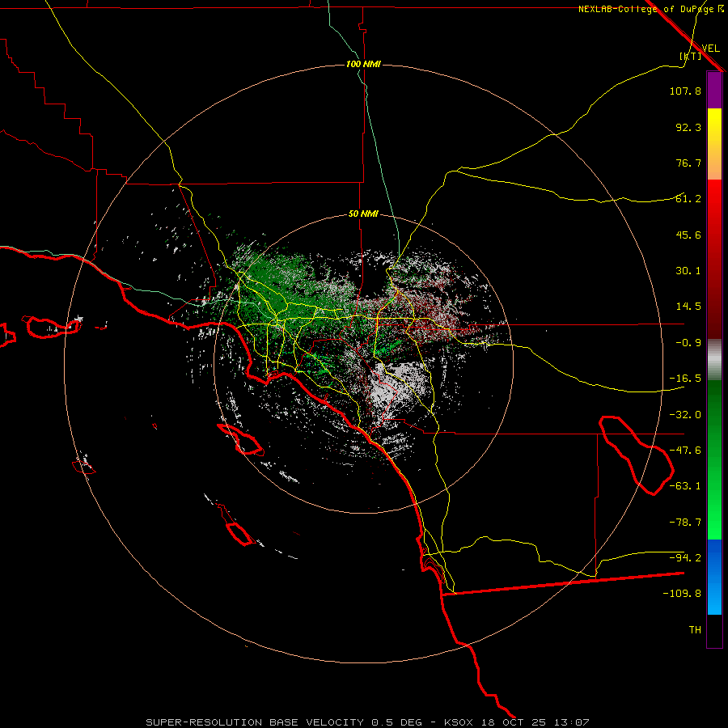
Task: Pick the blue segment of the color bar
Action: [x=714, y=577]
